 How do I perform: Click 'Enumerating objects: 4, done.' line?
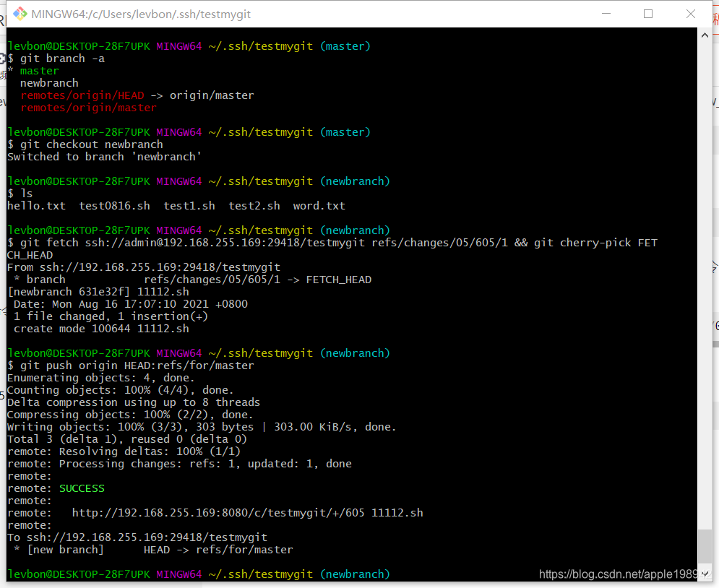(101, 378)
